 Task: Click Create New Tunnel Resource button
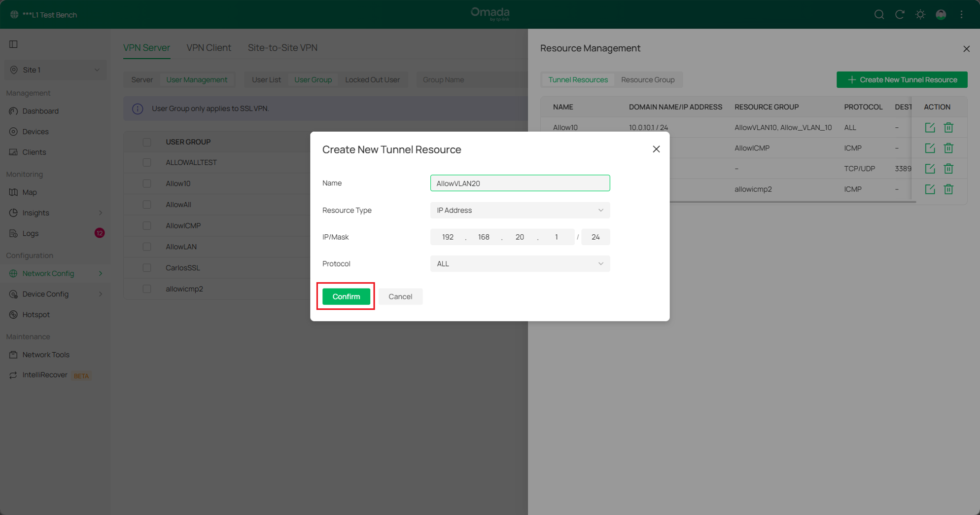(x=902, y=79)
